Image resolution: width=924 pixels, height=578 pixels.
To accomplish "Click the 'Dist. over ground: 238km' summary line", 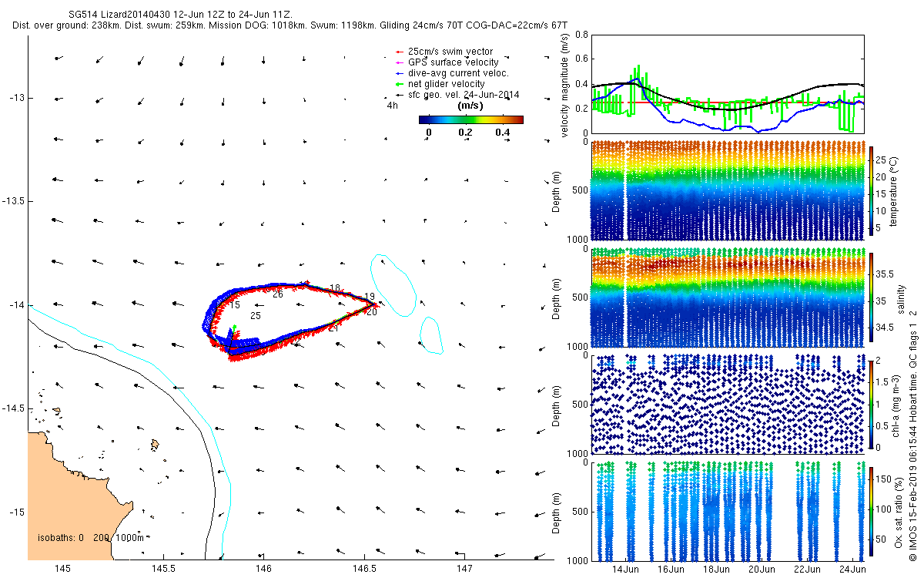I will (x=290, y=25).
